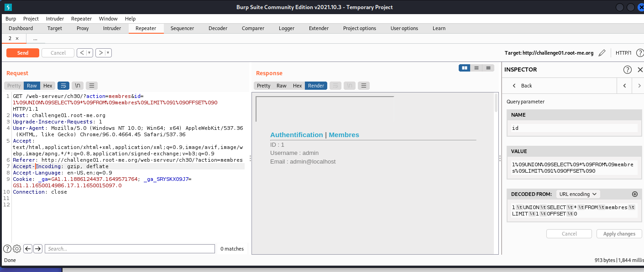Viewport: 644px width, 272px height.
Task: Open the Inspector help icon
Action: pos(628,70)
